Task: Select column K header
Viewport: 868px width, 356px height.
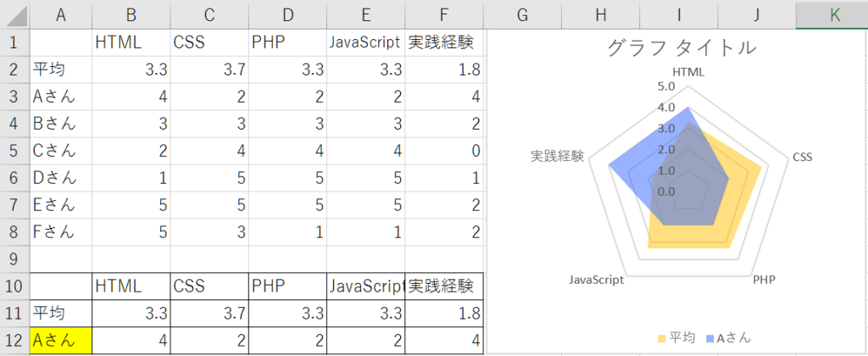Action: pos(834,14)
